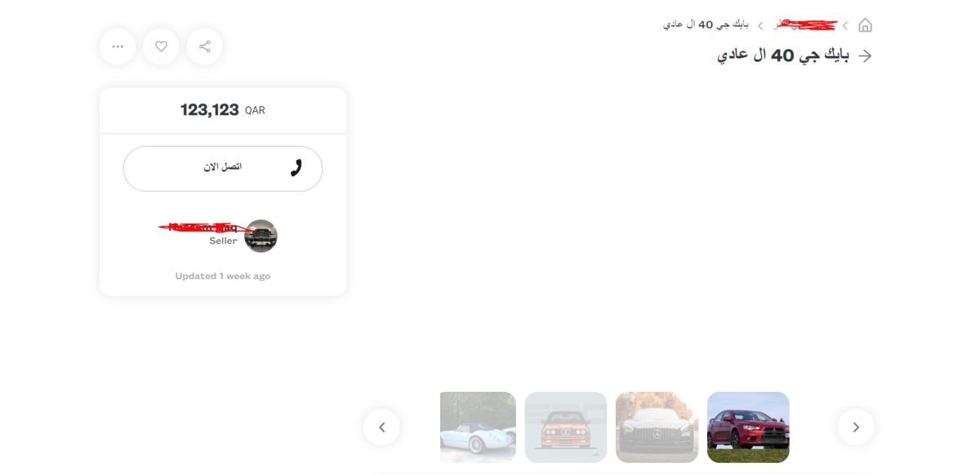Show the previous car thumbnails
The image size is (980, 475).
[381, 427]
